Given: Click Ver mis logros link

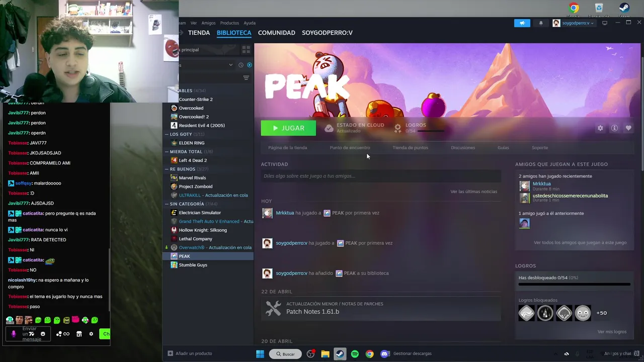Looking at the screenshot, I should 612,332.
